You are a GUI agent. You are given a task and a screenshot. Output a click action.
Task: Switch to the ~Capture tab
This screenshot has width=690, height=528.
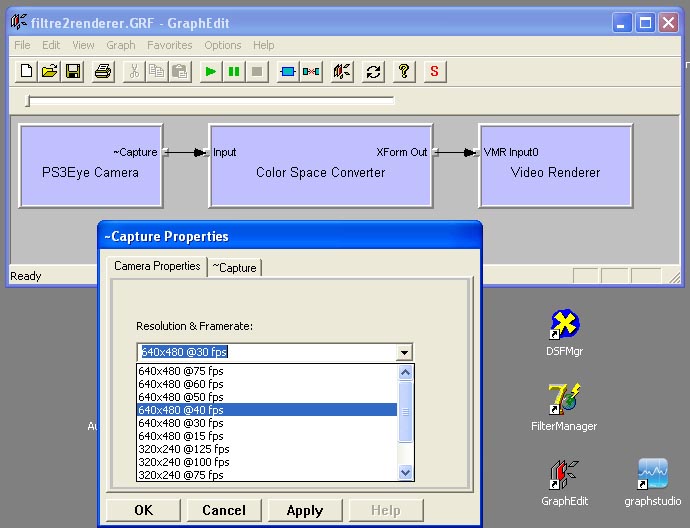click(x=235, y=268)
